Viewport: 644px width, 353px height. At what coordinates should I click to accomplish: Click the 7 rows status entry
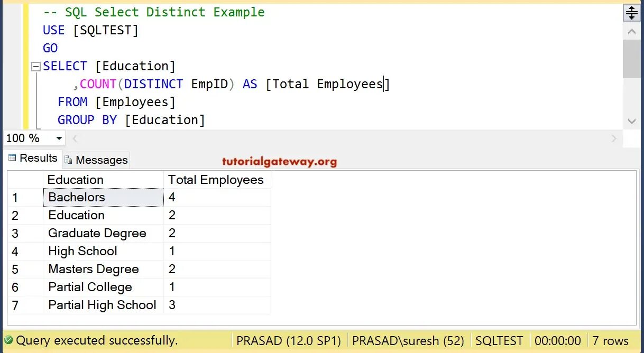tap(610, 341)
